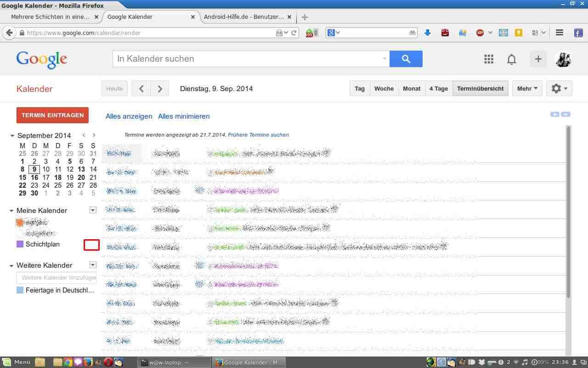Collapse the mini calendar September 2014 section

[x=12, y=136]
